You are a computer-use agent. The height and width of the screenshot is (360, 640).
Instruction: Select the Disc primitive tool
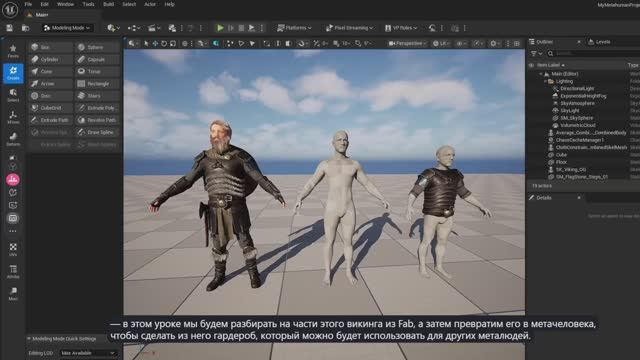(50, 96)
